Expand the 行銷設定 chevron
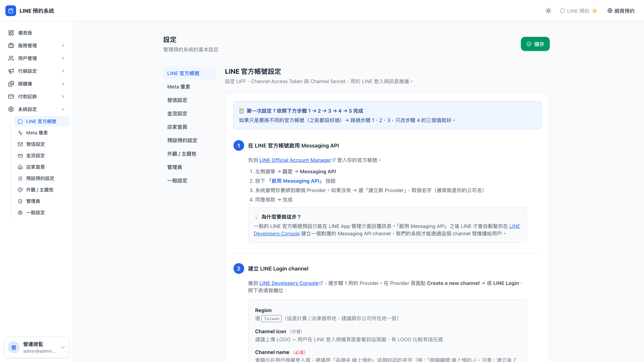The image size is (644, 362). (x=63, y=71)
